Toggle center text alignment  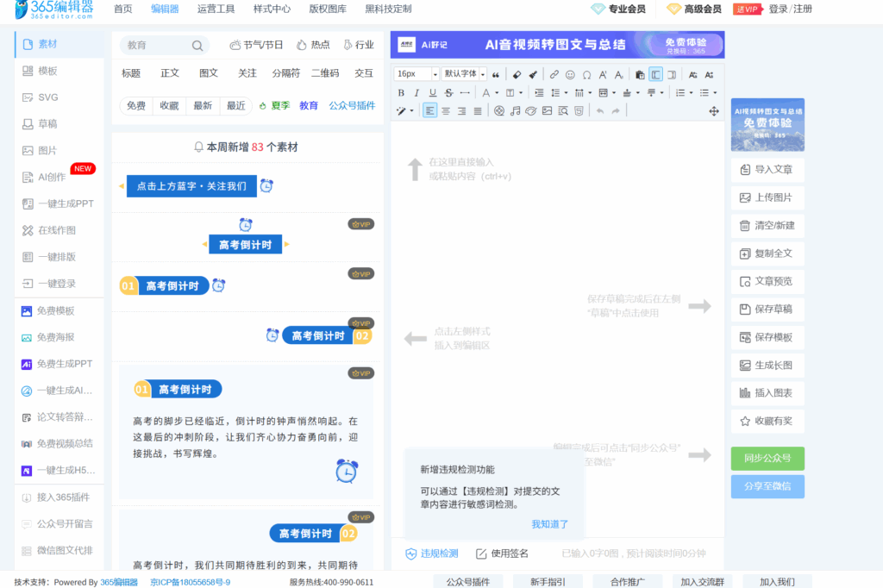(446, 111)
